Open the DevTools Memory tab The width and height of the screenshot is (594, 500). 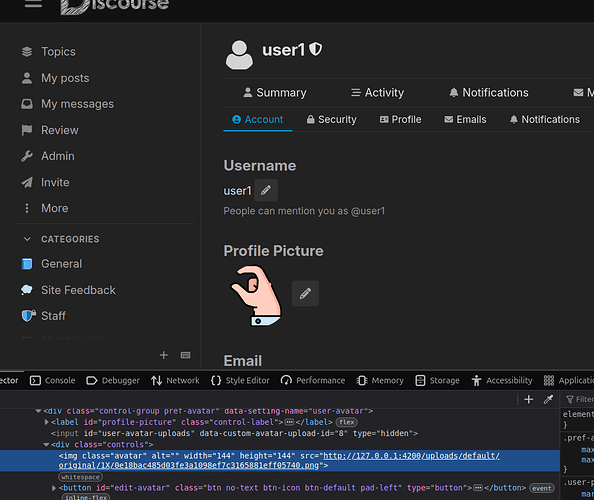[380, 380]
